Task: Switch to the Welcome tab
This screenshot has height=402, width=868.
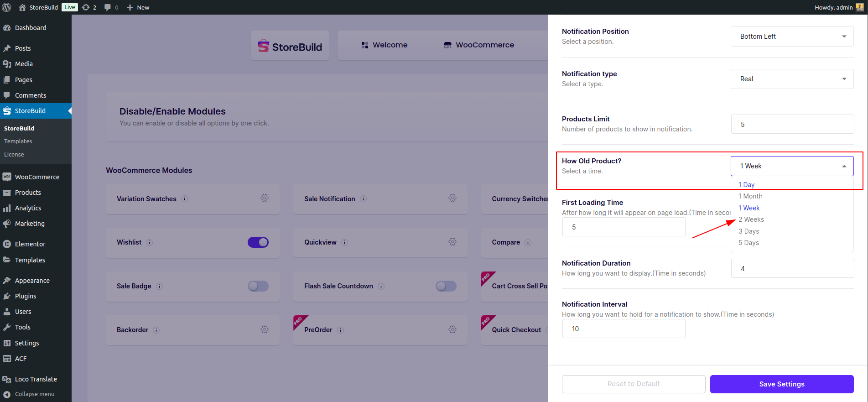Action: click(x=385, y=45)
